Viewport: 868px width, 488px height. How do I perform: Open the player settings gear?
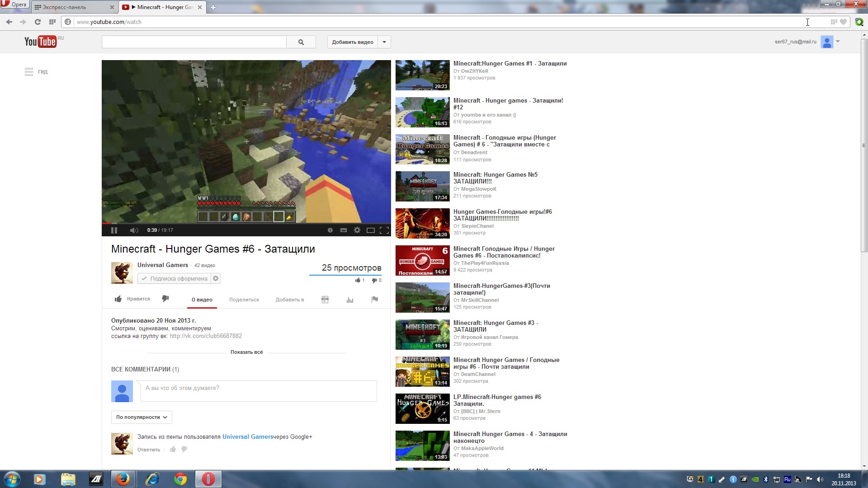point(357,230)
